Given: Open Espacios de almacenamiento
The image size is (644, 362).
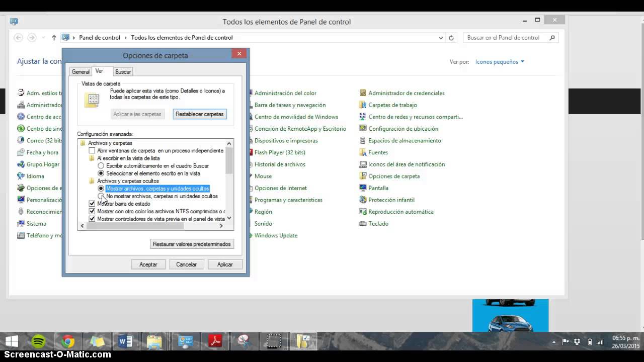Looking at the screenshot, I should (x=400, y=141).
